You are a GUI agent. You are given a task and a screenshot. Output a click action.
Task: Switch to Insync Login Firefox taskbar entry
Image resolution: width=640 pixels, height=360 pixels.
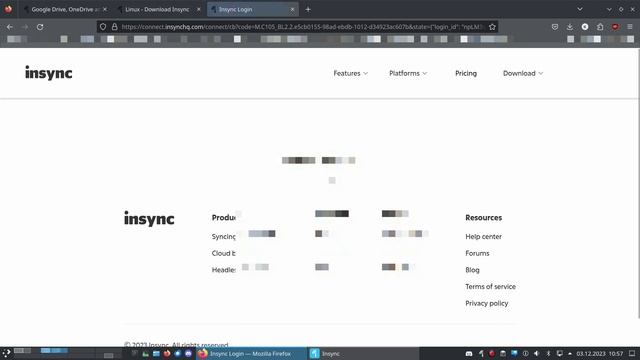click(251, 353)
